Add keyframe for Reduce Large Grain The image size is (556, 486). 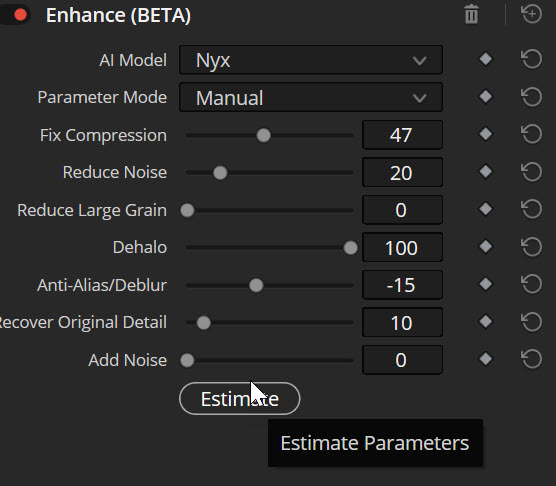pyautogui.click(x=485, y=209)
